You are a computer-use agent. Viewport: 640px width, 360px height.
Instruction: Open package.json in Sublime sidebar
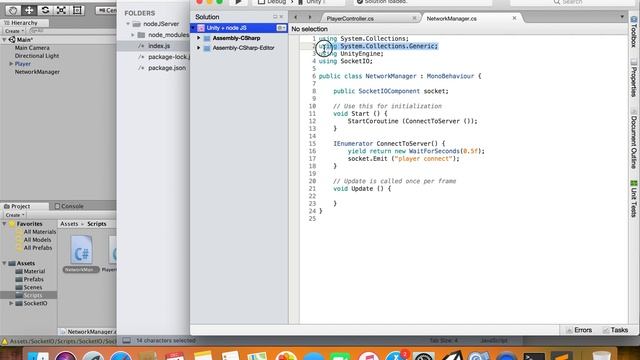[x=167, y=68]
